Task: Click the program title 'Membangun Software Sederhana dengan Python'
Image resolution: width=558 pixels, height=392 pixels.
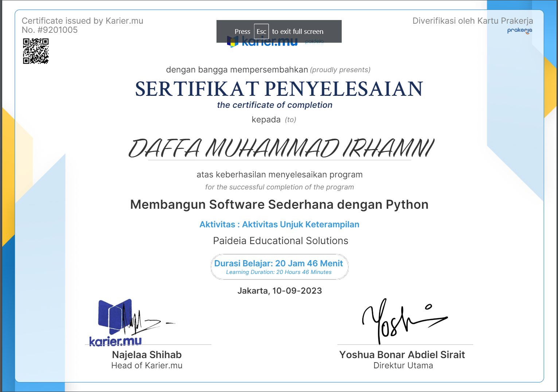Action: 279,205
